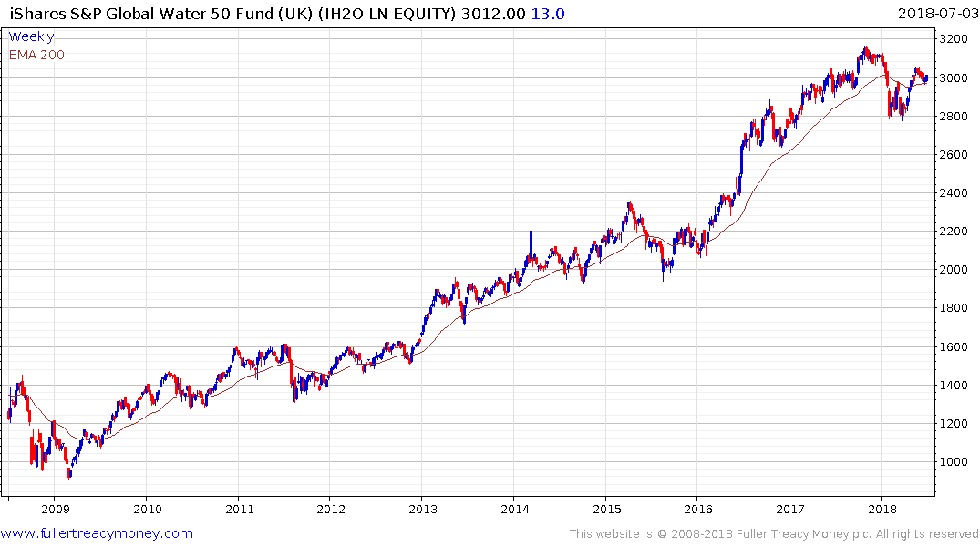This screenshot has width=980, height=547.
Task: Click the 1600 price axis label
Action: [x=954, y=347]
